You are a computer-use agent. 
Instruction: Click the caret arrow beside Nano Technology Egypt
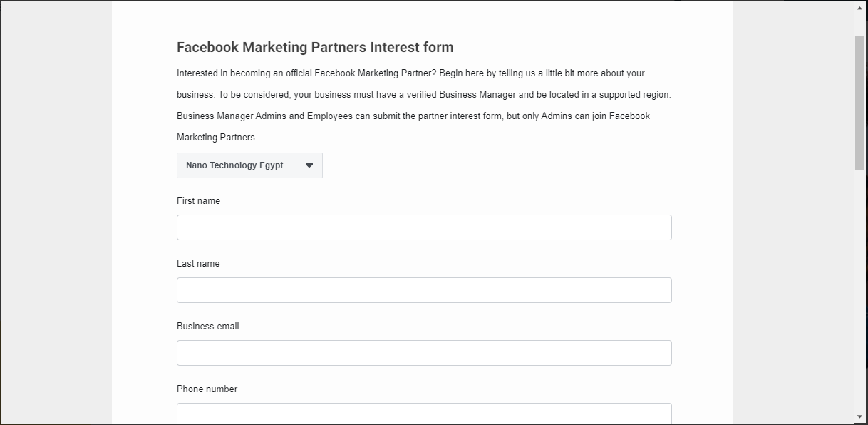309,165
